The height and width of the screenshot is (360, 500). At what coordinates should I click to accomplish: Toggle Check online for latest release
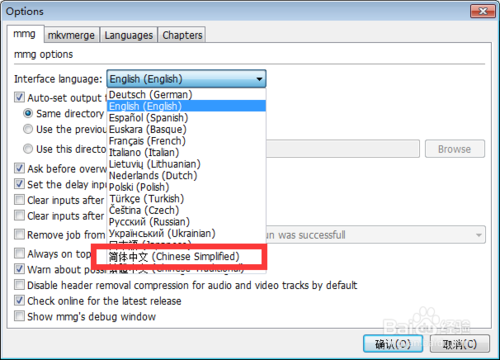pyautogui.click(x=19, y=300)
